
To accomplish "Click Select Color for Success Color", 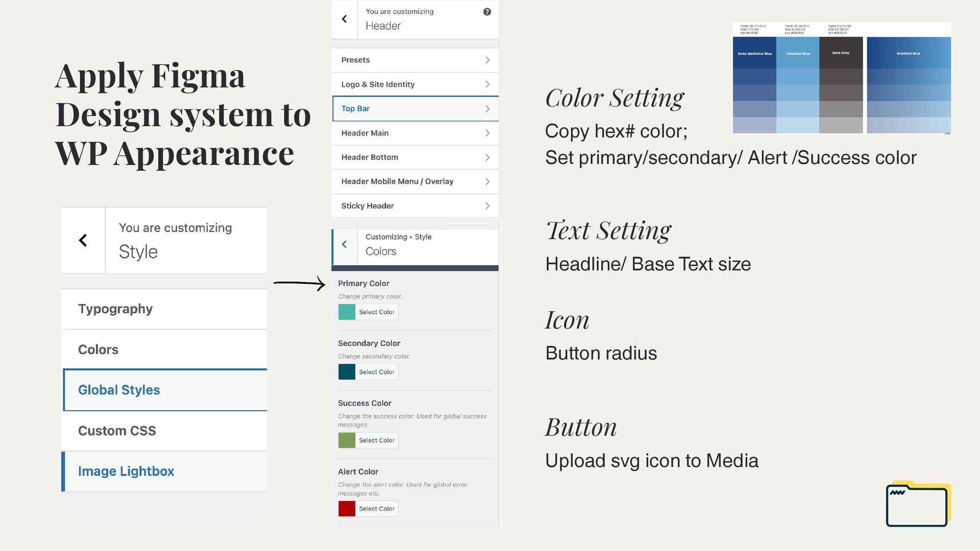I will click(x=377, y=440).
